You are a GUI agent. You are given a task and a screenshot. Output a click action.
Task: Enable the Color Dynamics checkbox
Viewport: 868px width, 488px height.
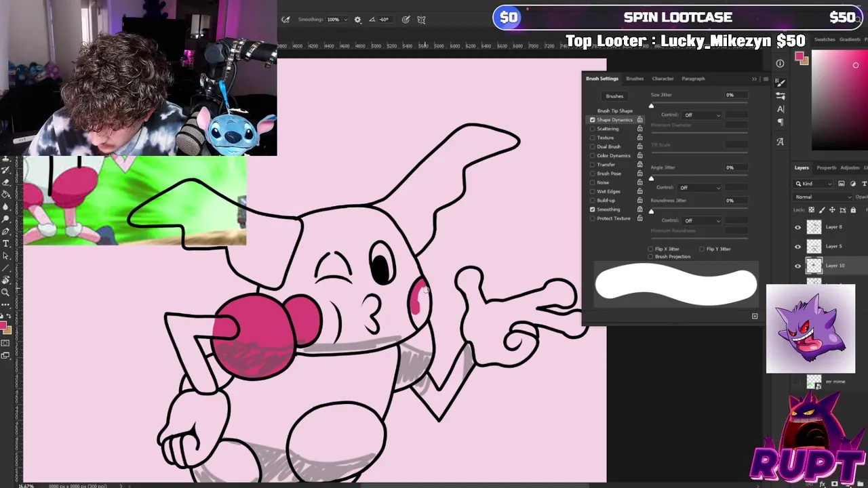pyautogui.click(x=593, y=155)
